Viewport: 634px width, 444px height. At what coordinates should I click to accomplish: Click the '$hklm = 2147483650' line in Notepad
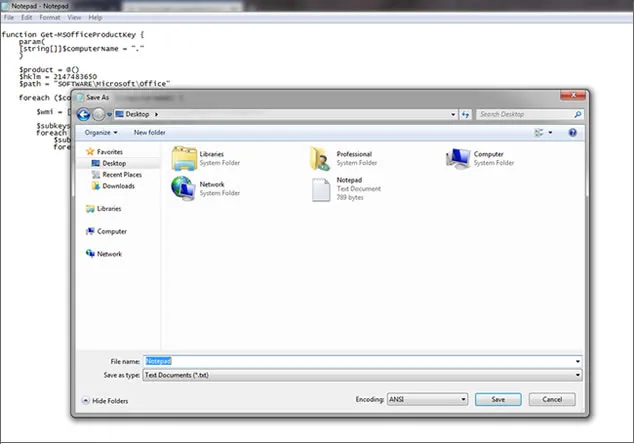[58, 76]
